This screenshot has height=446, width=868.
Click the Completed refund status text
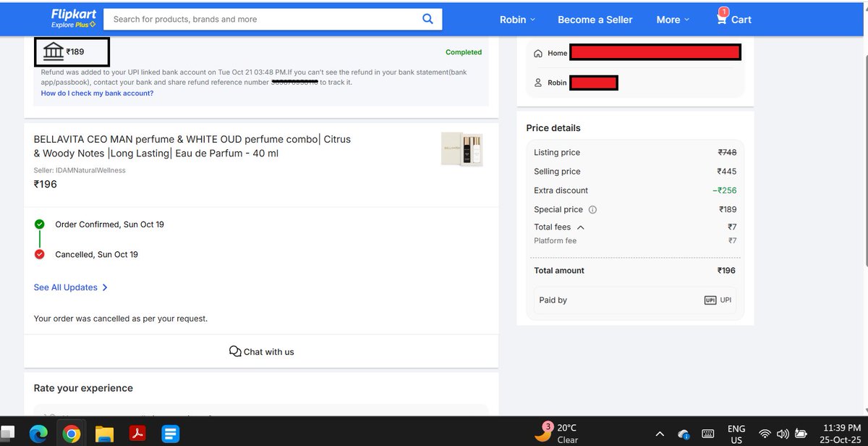coord(464,52)
